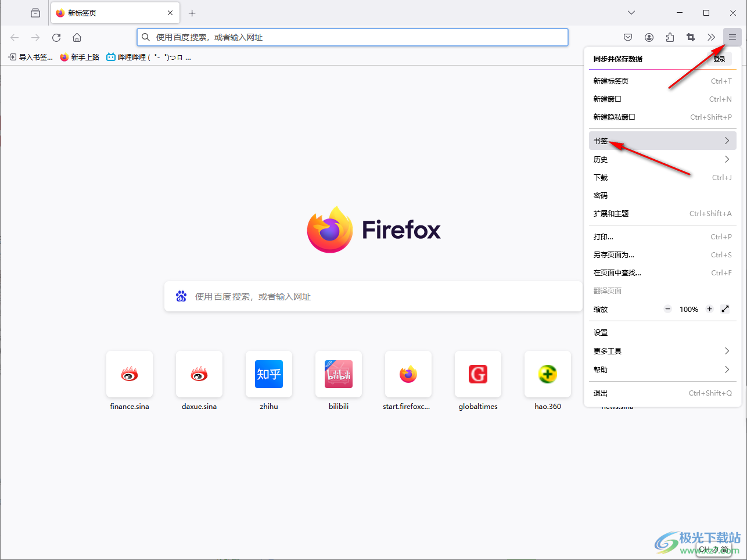Viewport: 747px width, 560px height.
Task: Open the list all tabs icon
Action: (x=35, y=13)
